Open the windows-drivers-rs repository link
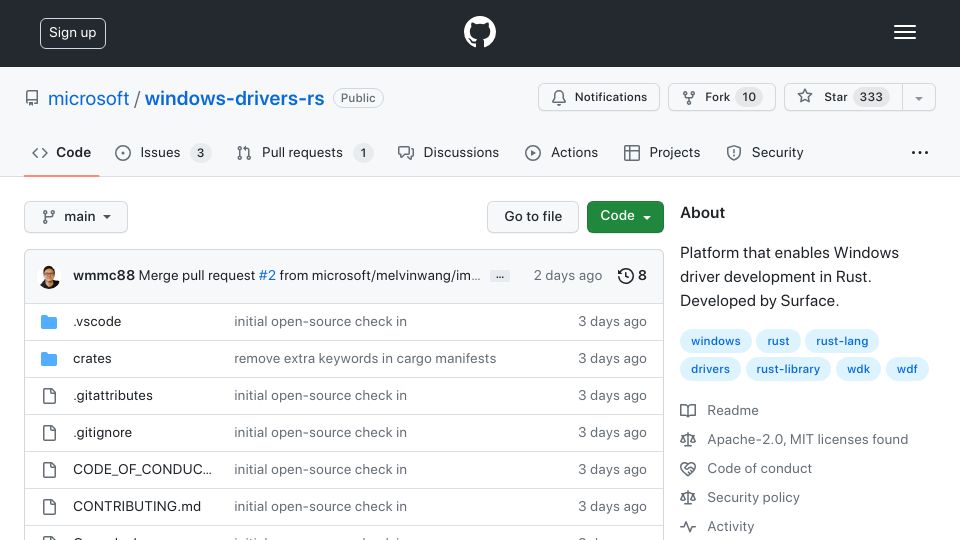This screenshot has width=960, height=540. (234, 98)
